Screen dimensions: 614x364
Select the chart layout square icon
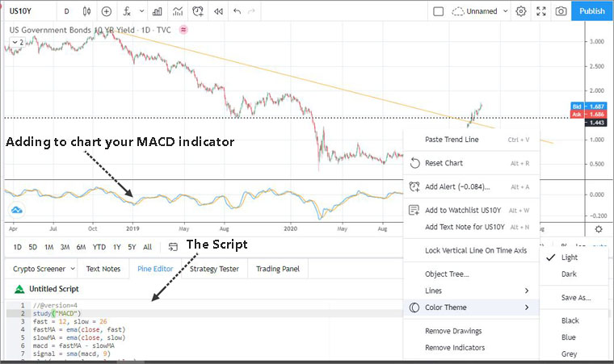tap(439, 11)
